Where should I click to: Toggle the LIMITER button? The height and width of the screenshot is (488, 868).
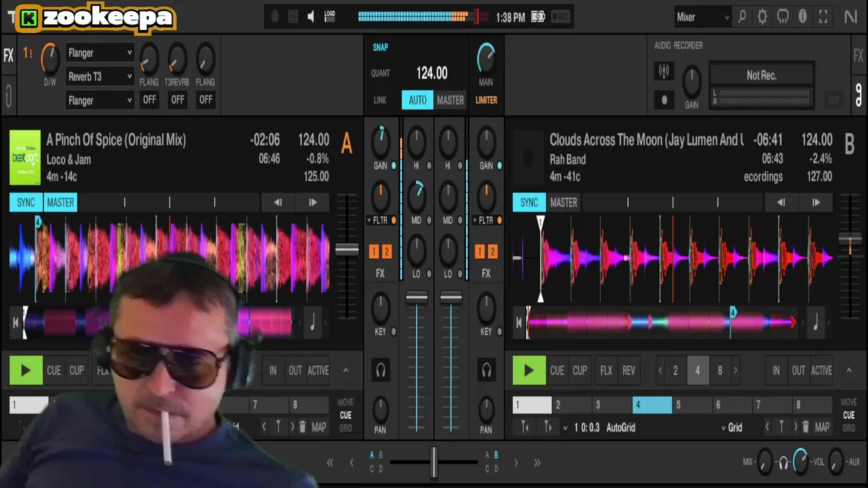[486, 100]
